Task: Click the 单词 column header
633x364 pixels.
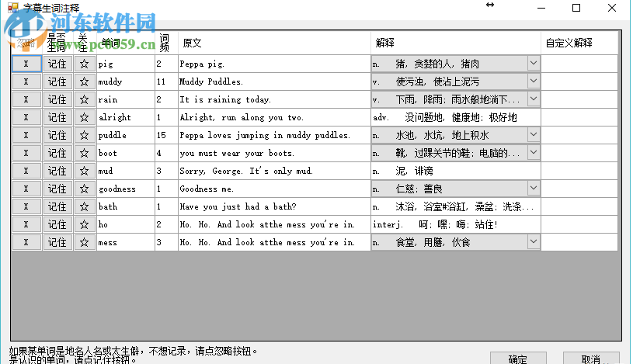Action: click(126, 43)
